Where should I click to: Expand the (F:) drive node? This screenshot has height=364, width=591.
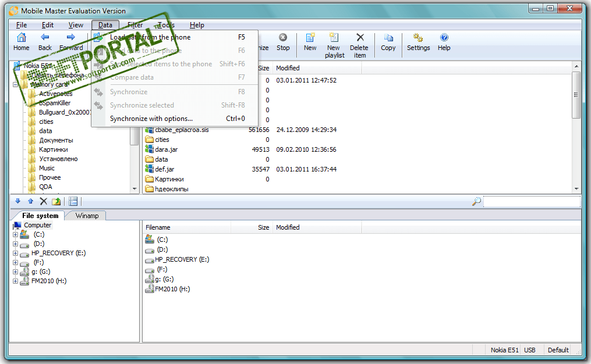coord(15,262)
